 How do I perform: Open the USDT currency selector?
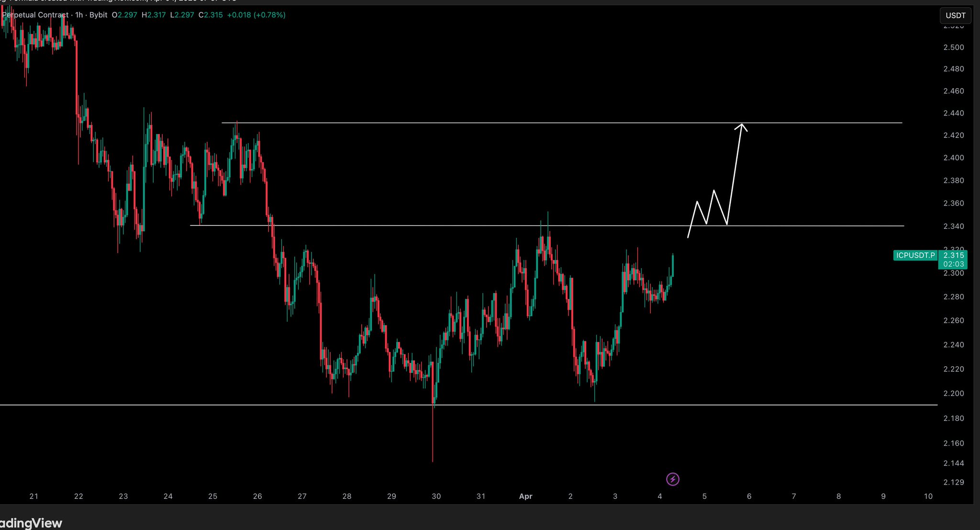[x=955, y=15]
